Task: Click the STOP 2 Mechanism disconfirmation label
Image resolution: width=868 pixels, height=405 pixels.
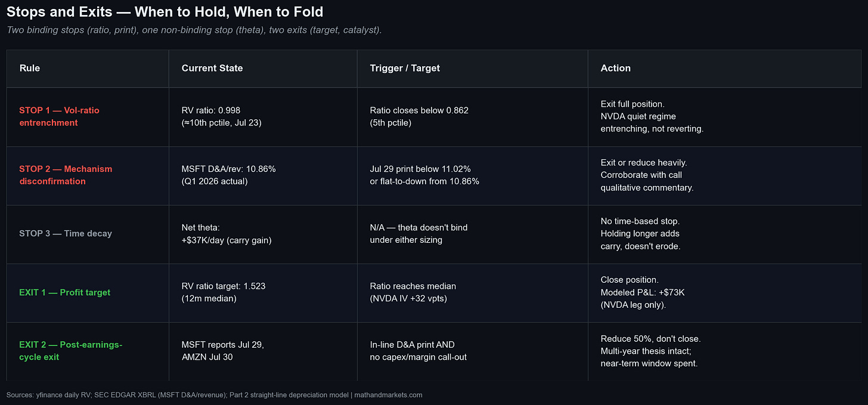Action: coord(66,175)
